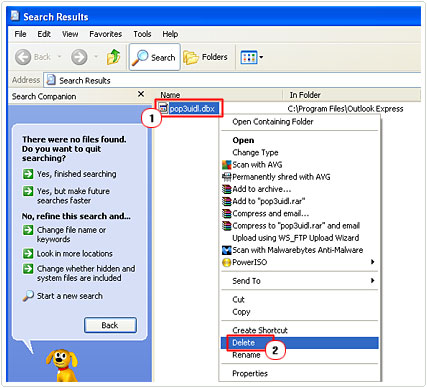The width and height of the screenshot is (427, 388).
Task: Click the Forward toolbar arrow icon
Action: (x=79, y=57)
